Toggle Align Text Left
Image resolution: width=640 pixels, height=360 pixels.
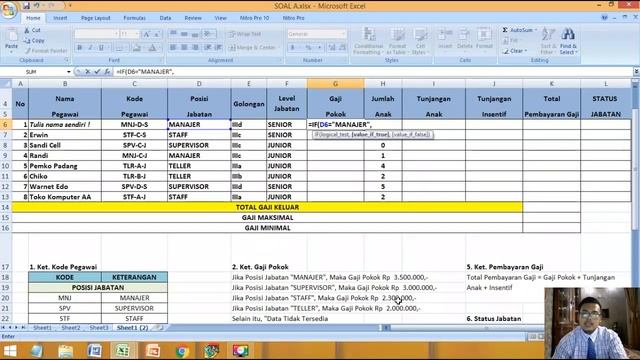coord(173,48)
